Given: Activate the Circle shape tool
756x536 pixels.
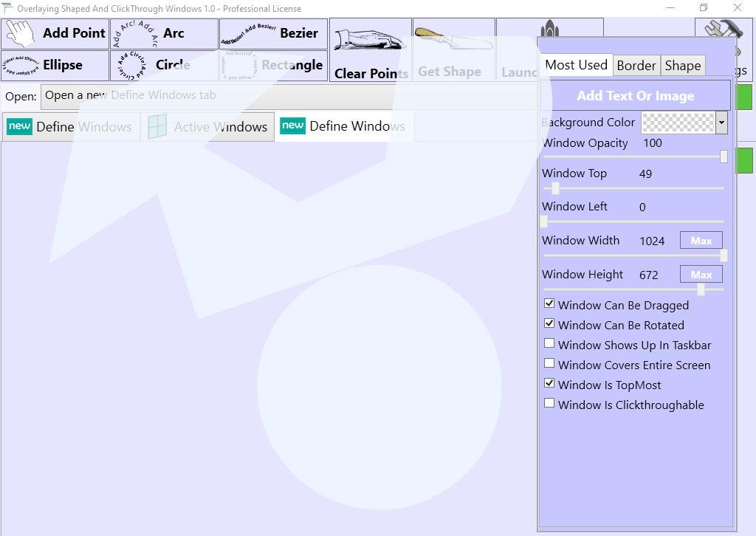Looking at the screenshot, I should (x=164, y=66).
